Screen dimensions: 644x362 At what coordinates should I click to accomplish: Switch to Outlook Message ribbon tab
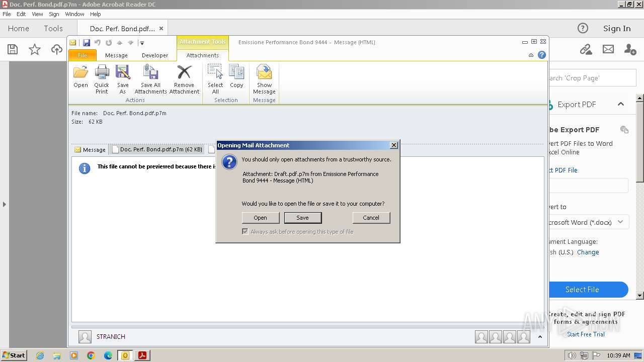pos(116,55)
